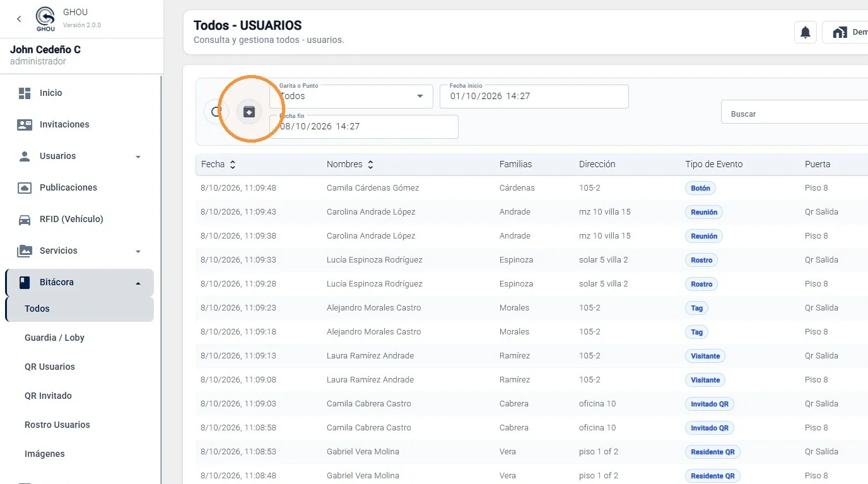Image resolution: width=868 pixels, height=484 pixels.
Task: Click the 'Todos - USUARIOS' page title
Action: pyautogui.click(x=248, y=26)
